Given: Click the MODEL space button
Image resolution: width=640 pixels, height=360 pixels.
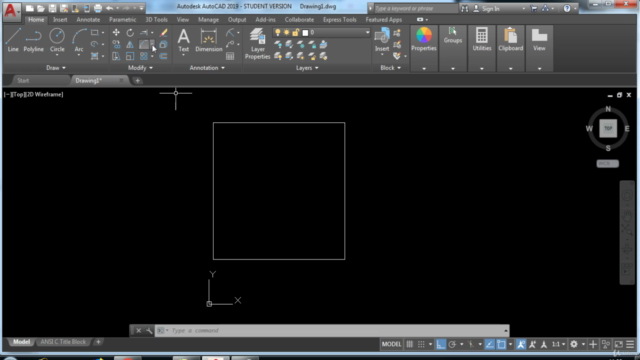Looking at the screenshot, I should pos(391,344).
